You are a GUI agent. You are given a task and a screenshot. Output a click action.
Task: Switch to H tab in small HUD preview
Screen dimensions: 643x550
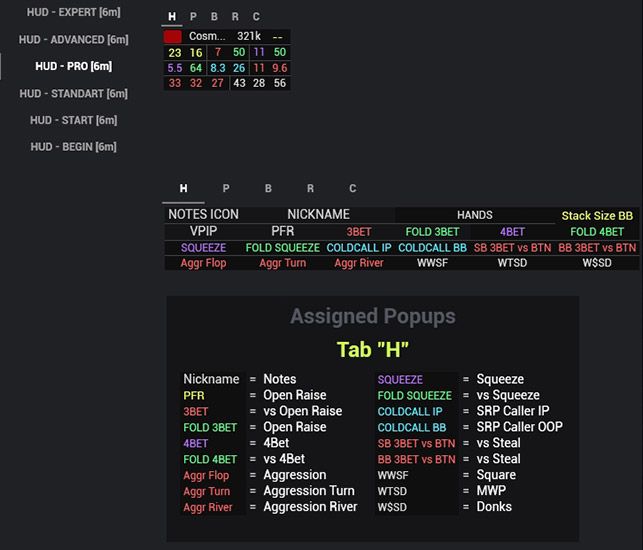(x=172, y=16)
